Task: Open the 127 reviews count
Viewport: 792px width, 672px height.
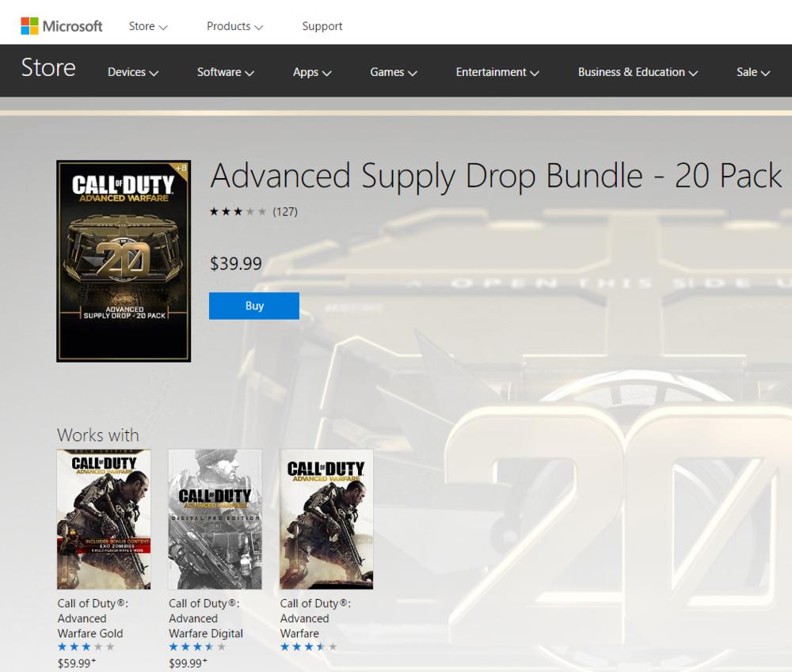Action: pos(285,211)
